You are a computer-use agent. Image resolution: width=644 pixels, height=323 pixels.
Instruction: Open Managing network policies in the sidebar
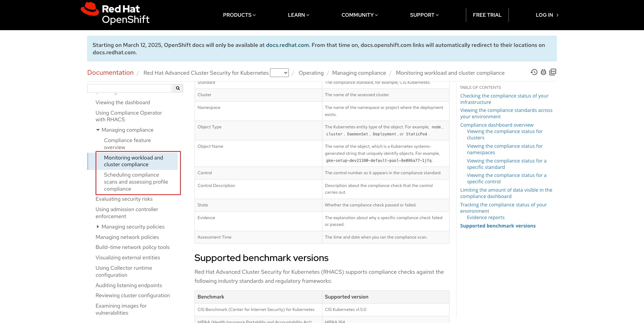coord(127,237)
